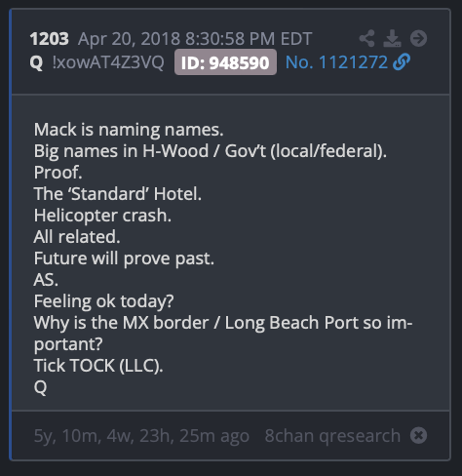Click post number 1203
462x476 pixels.
pyautogui.click(x=49, y=39)
